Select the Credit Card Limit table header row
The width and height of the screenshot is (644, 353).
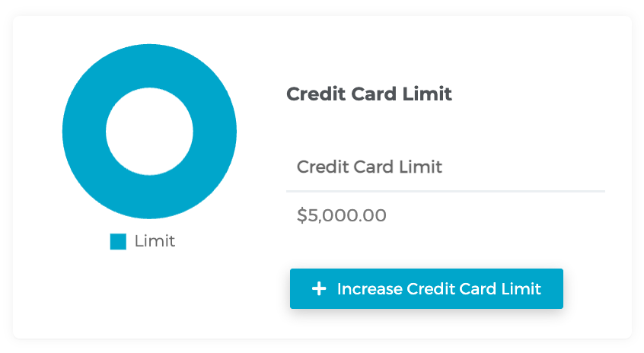[x=445, y=167]
